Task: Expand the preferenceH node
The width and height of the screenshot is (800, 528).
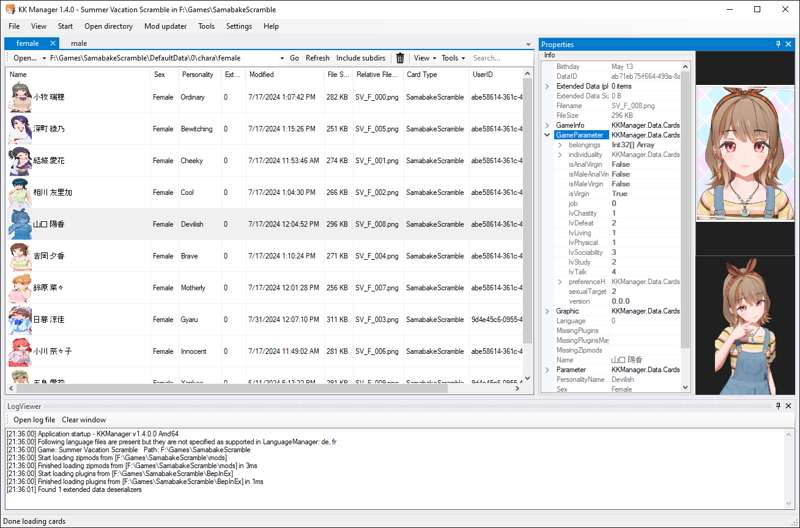Action: point(560,282)
